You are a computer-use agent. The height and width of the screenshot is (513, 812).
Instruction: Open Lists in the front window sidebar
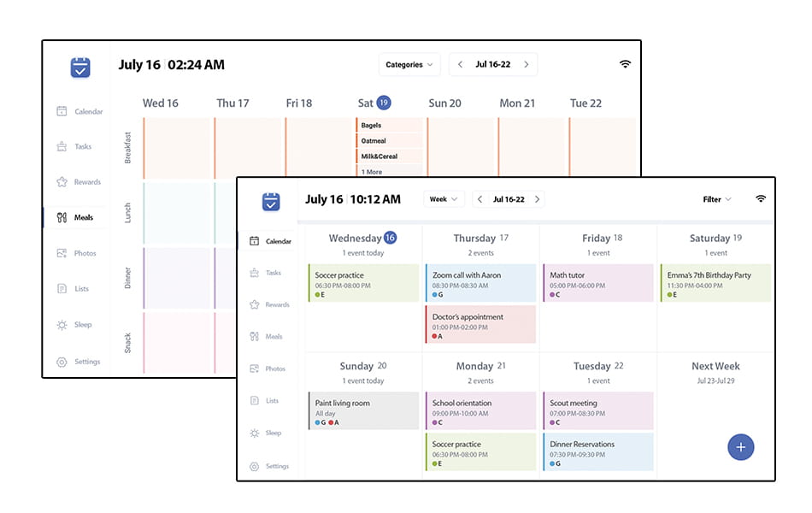(265, 400)
